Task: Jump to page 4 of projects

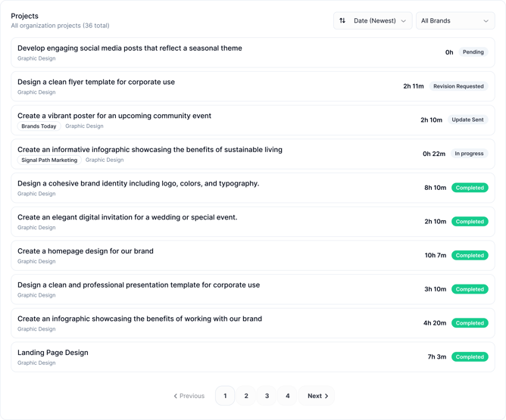Action: (287, 396)
